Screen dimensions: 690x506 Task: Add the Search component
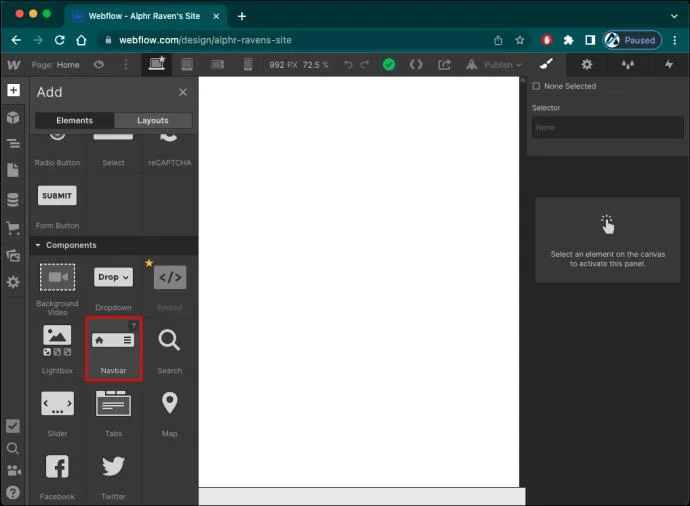pyautogui.click(x=170, y=349)
